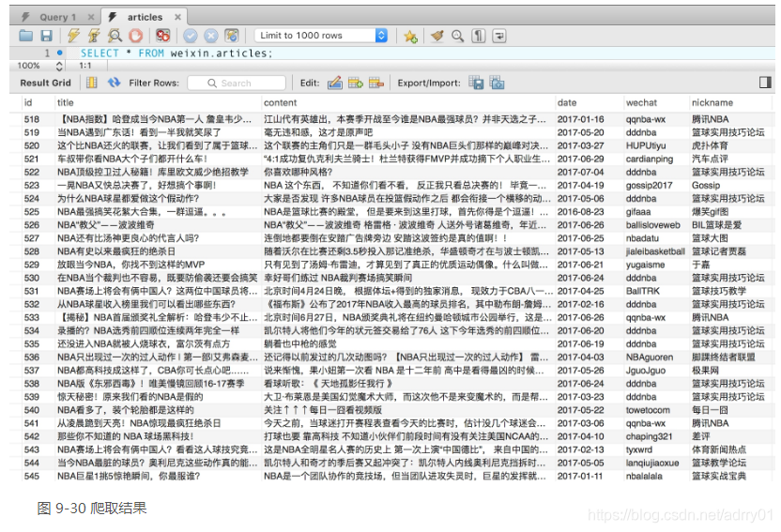Adjust the 100% zoom stepper

(59, 66)
